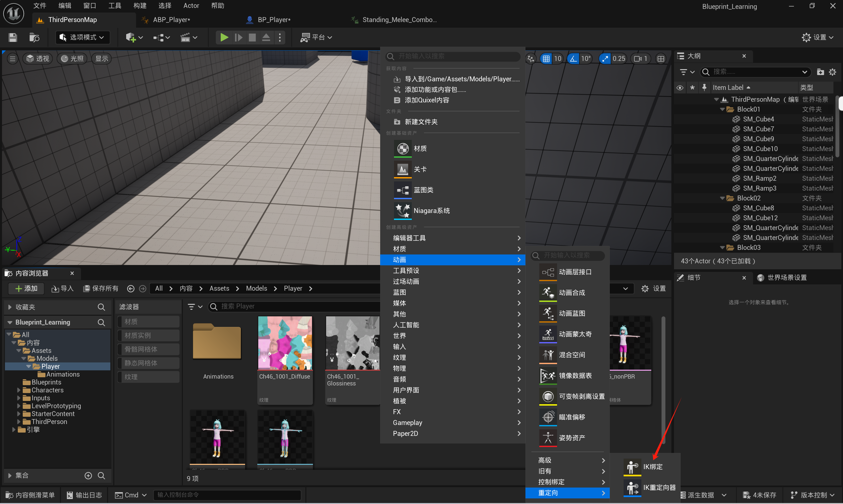Open play options three-dot menu
Image resolution: width=843 pixels, height=504 pixels.
(x=280, y=37)
